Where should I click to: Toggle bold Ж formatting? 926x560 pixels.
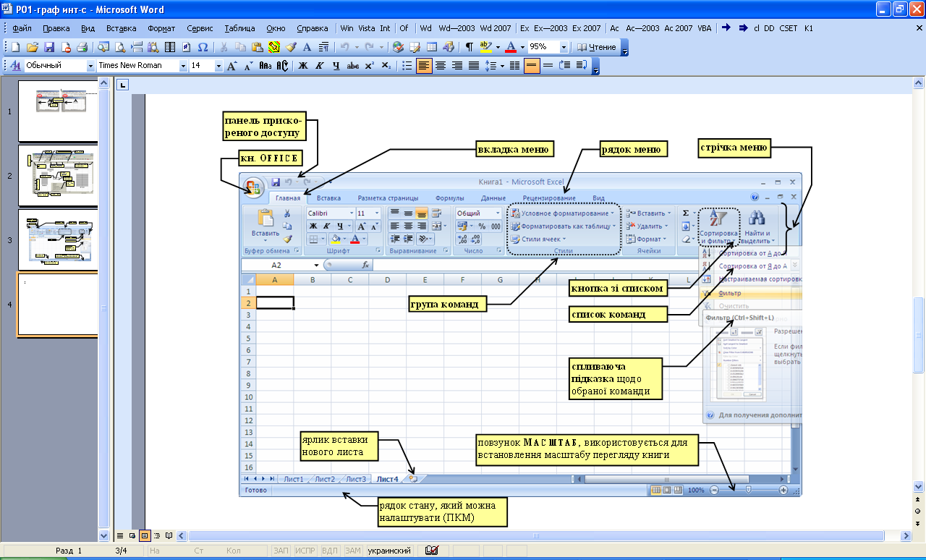pos(303,65)
